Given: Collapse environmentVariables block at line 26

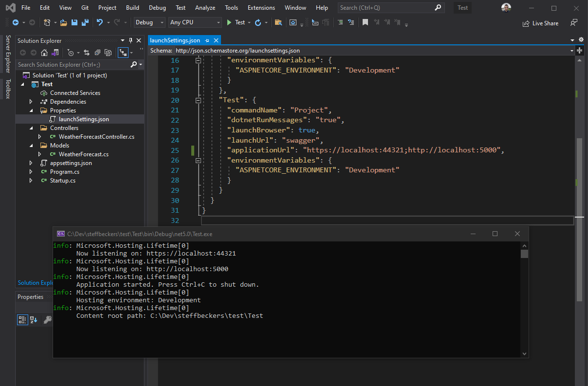Looking at the screenshot, I should pos(198,160).
